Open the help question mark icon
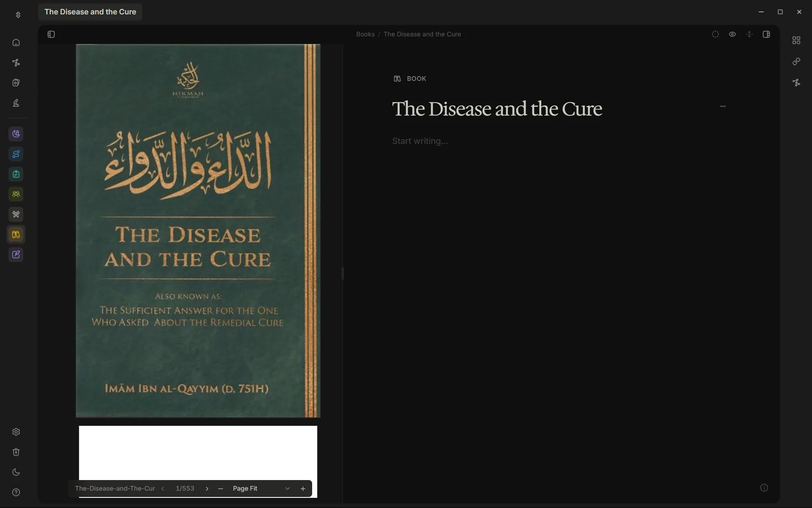 pyautogui.click(x=16, y=492)
